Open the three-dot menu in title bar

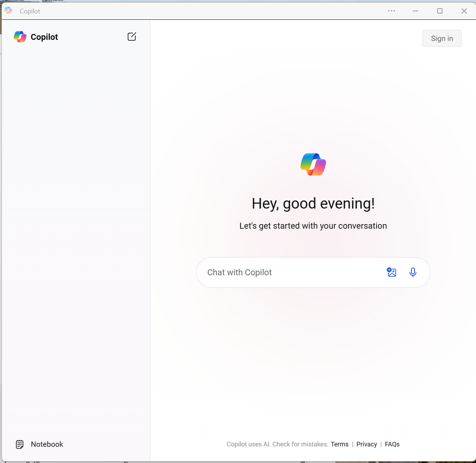click(x=392, y=11)
